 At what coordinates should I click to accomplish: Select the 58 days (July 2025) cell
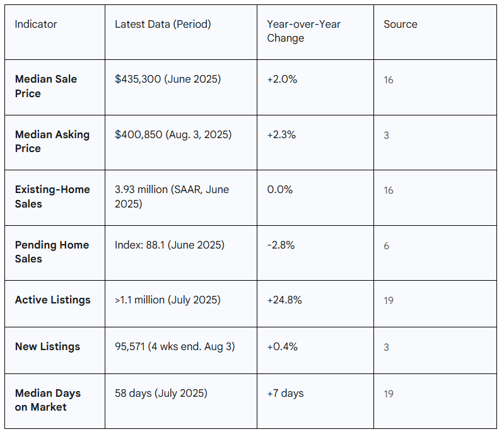161,393
